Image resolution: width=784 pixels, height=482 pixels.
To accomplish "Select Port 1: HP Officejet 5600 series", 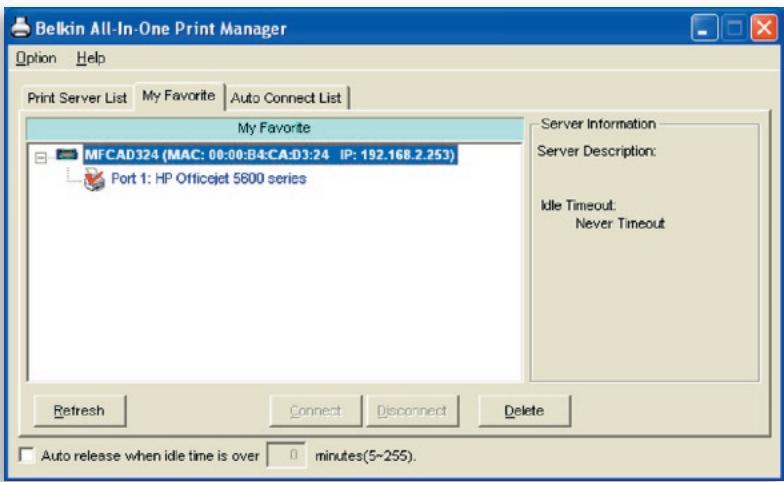I will pos(208,178).
